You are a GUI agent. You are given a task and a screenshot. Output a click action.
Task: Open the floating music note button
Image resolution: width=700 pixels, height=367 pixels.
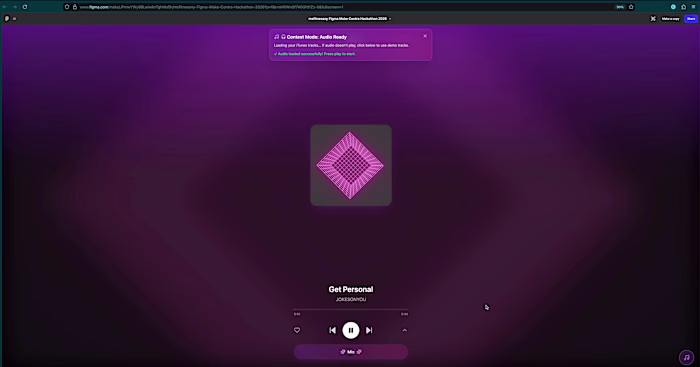point(686,357)
